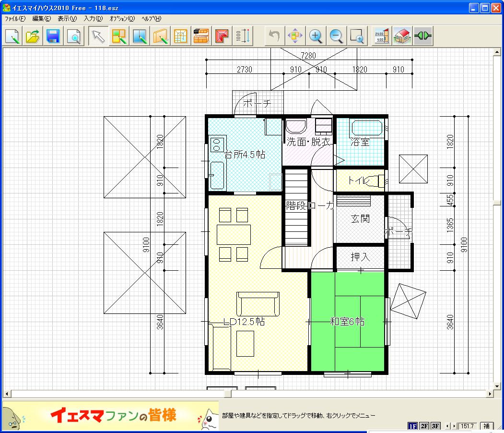Expand the 表示(V) menu

(x=67, y=19)
